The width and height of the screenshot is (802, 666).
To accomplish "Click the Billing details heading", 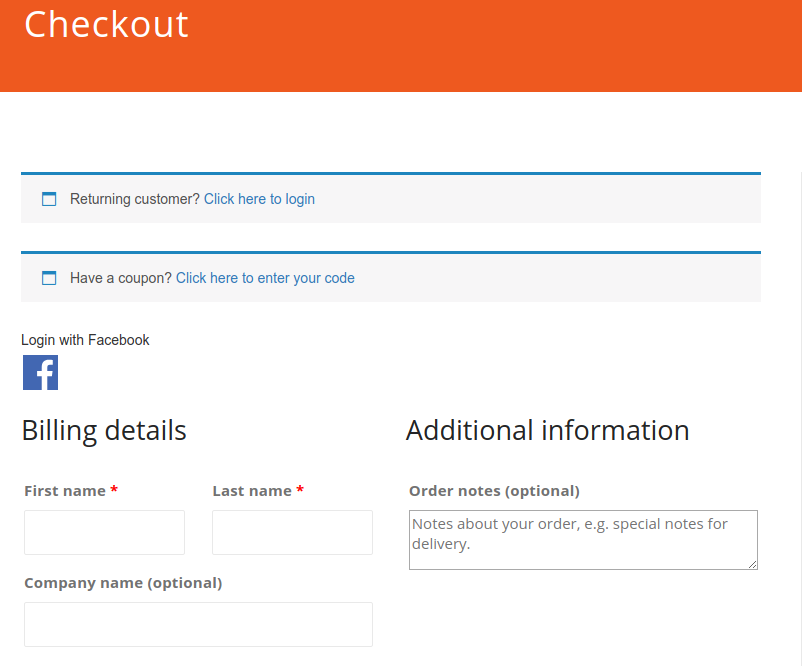I will pos(104,430).
